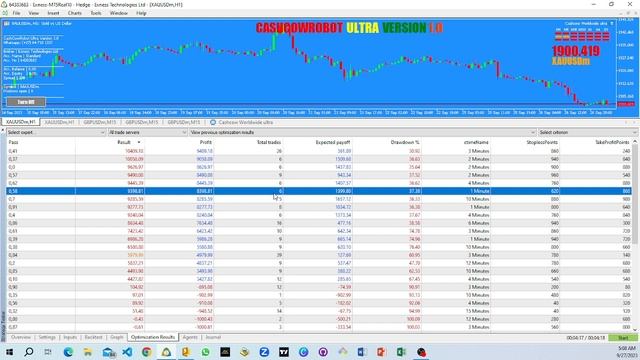640x360 pixels.
Task: Switch to the Journal tab
Action: (x=213, y=337)
